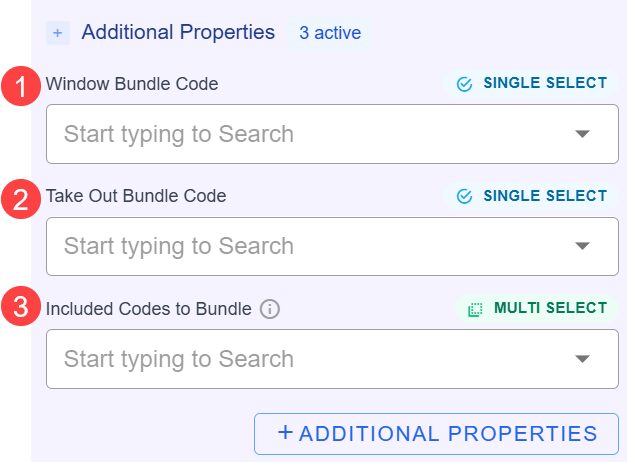Focus the Included Codes to Bundle search field
The image size is (627, 462).
pyautogui.click(x=300, y=359)
